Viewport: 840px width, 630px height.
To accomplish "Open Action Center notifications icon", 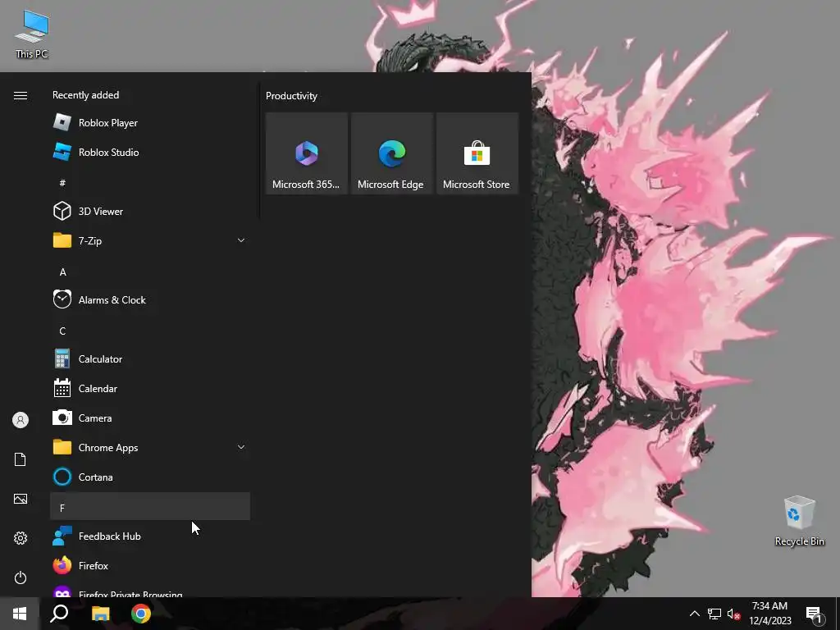I will 814,614.
